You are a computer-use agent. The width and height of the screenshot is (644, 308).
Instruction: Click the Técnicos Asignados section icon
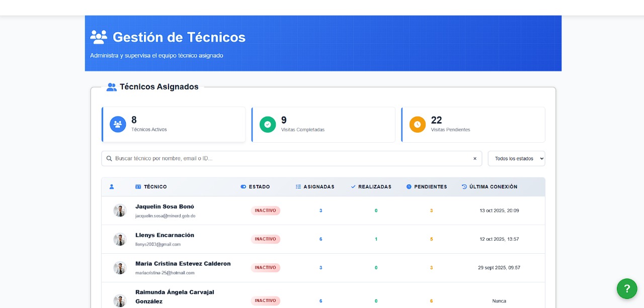[x=111, y=87]
